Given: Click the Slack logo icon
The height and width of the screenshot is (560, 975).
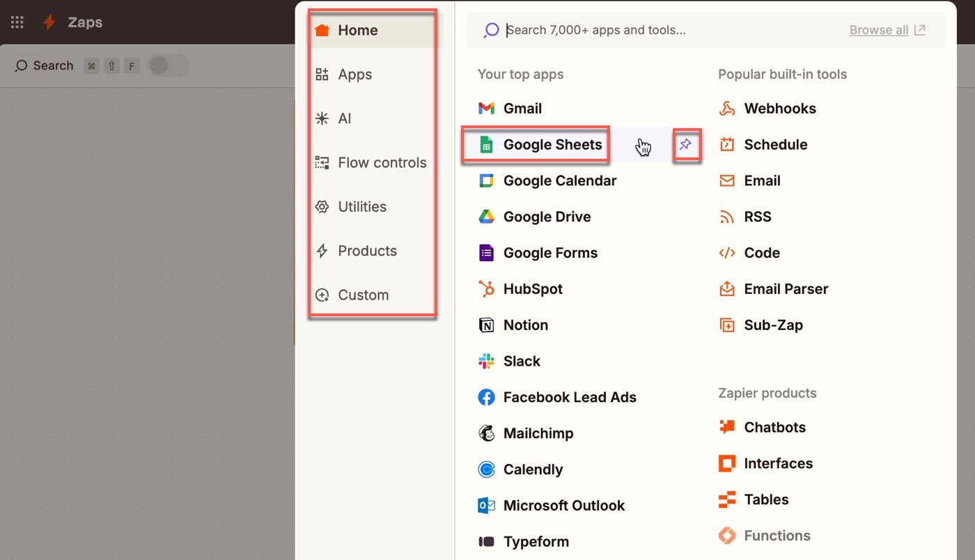Looking at the screenshot, I should (x=486, y=361).
